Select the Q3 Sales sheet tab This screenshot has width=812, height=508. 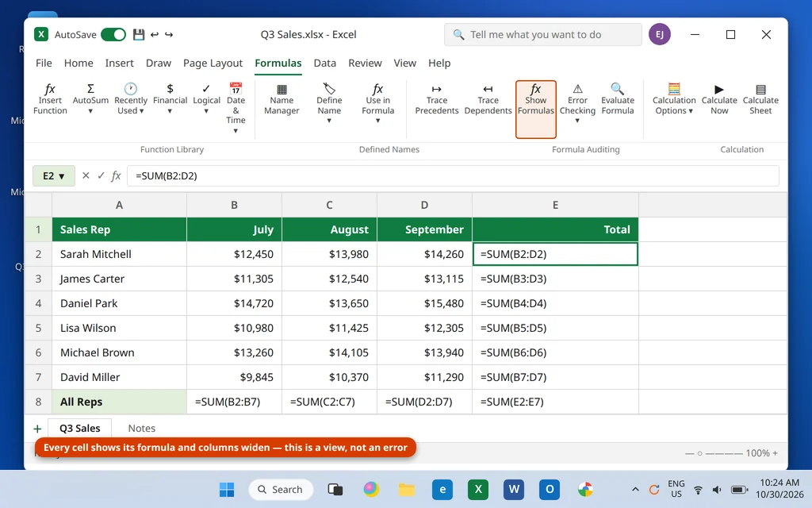point(80,429)
